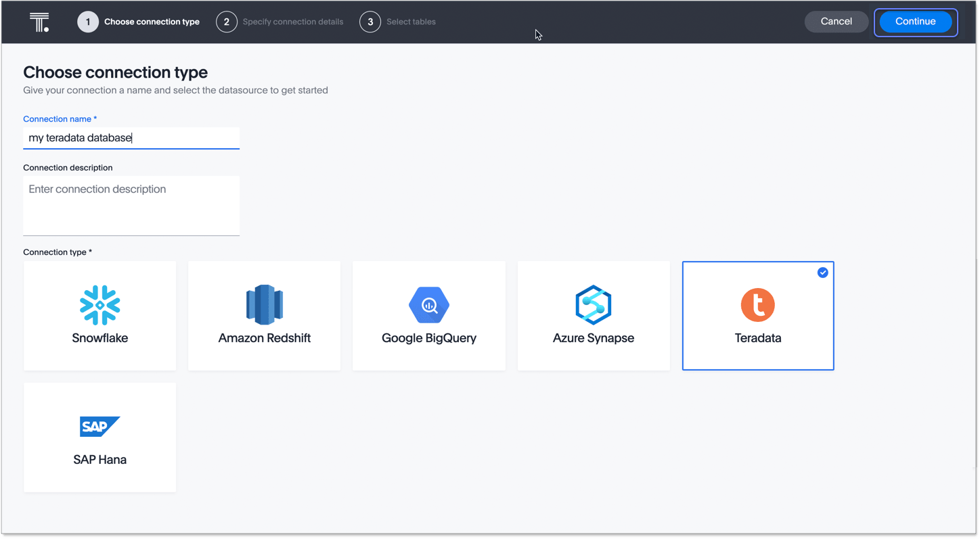Select the Snowflake logo icon
Viewport: 980px width, 539px height.
(100, 305)
